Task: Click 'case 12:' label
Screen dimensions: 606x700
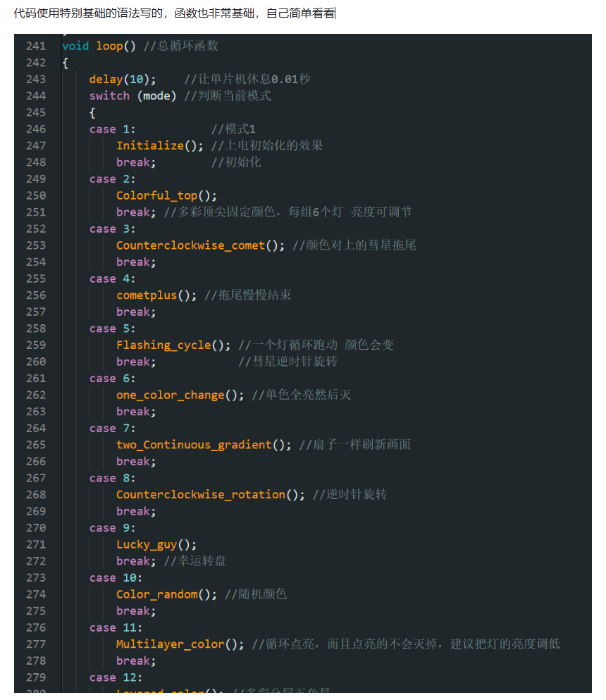Action: pos(116,678)
